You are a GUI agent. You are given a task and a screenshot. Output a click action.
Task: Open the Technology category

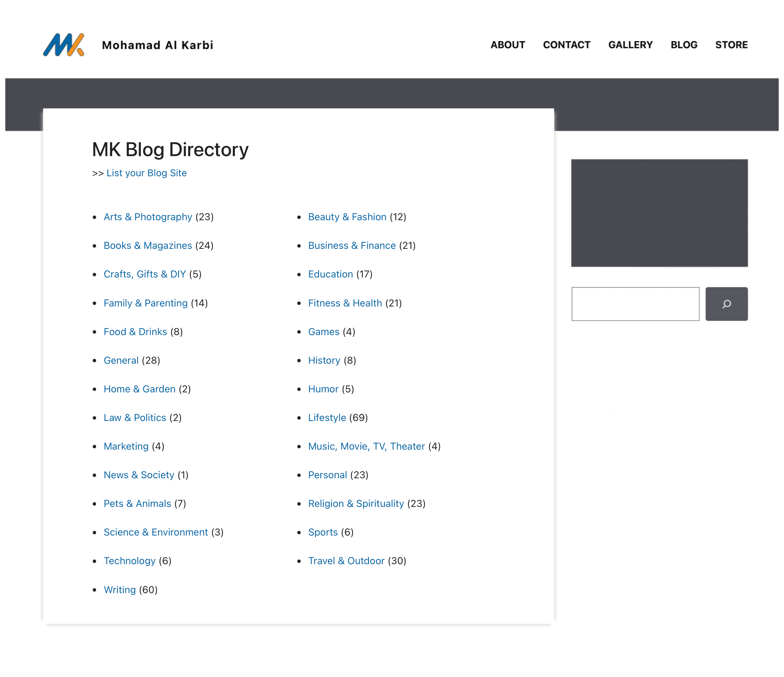[130, 561]
